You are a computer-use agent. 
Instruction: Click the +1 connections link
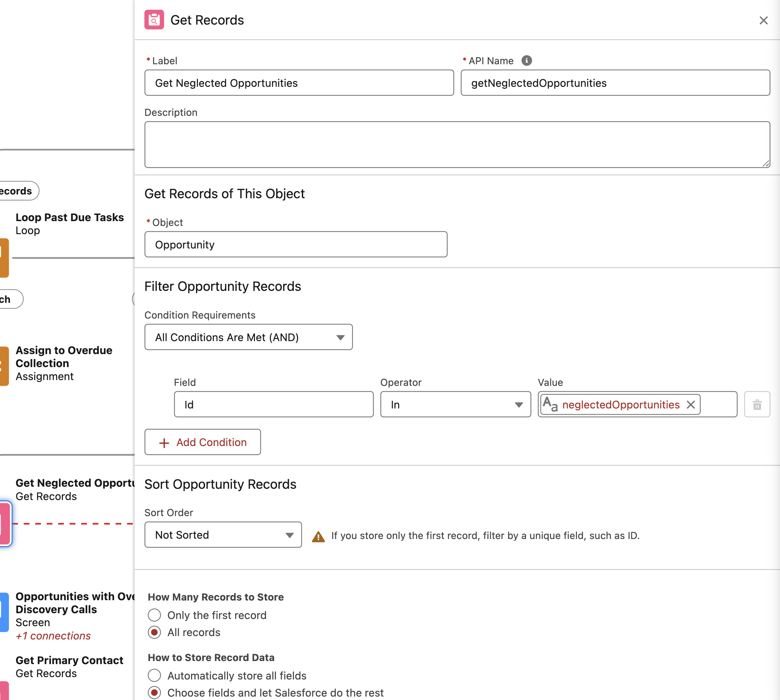(53, 636)
